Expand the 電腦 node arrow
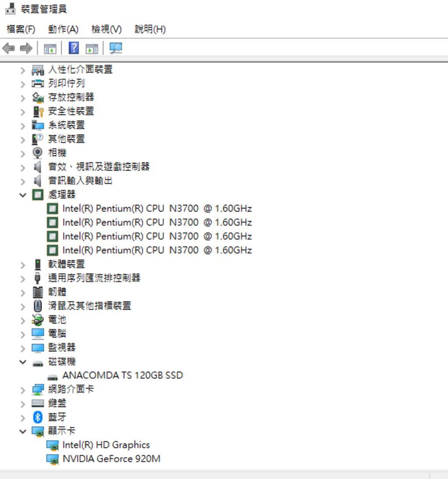 (23, 335)
